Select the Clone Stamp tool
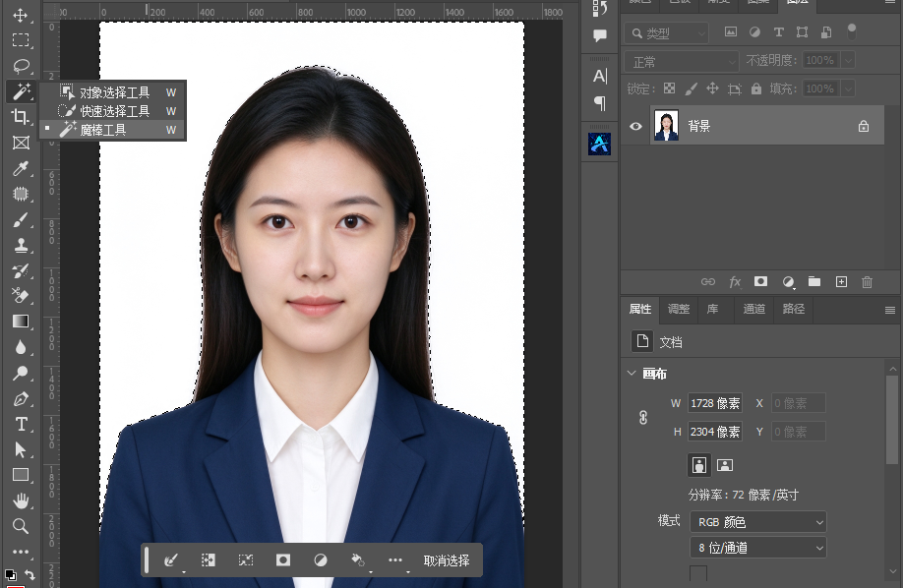This screenshot has height=588, width=903. [x=21, y=246]
